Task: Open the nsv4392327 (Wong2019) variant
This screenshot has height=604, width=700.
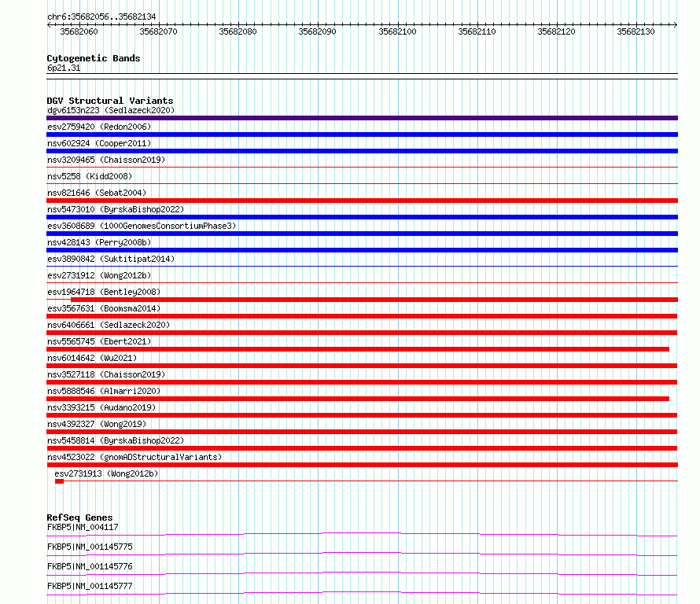Action: point(97,424)
